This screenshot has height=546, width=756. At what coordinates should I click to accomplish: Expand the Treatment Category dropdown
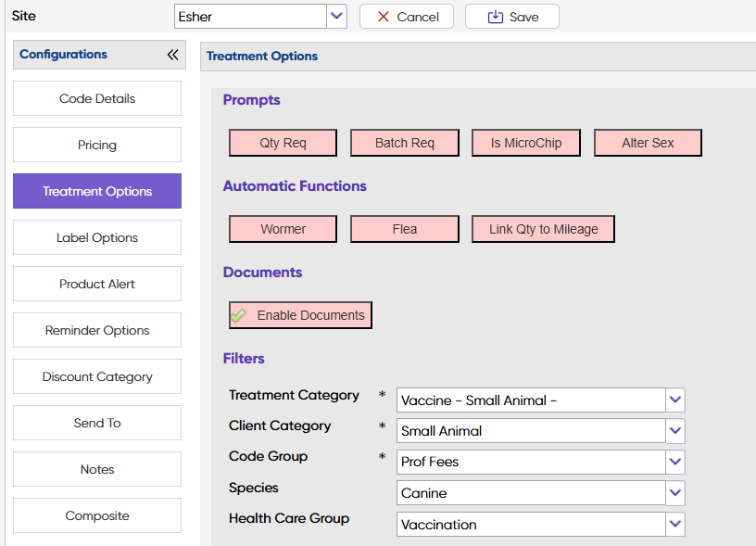675,400
